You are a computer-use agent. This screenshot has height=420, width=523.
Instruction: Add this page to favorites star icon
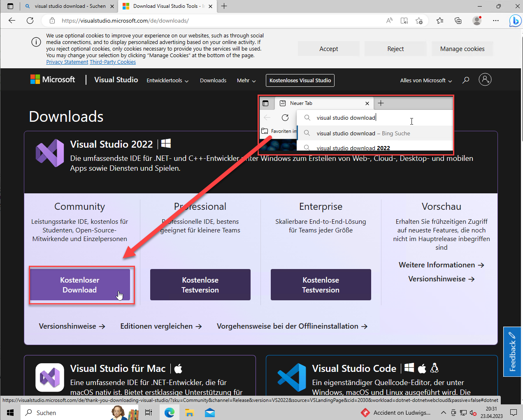point(419,21)
